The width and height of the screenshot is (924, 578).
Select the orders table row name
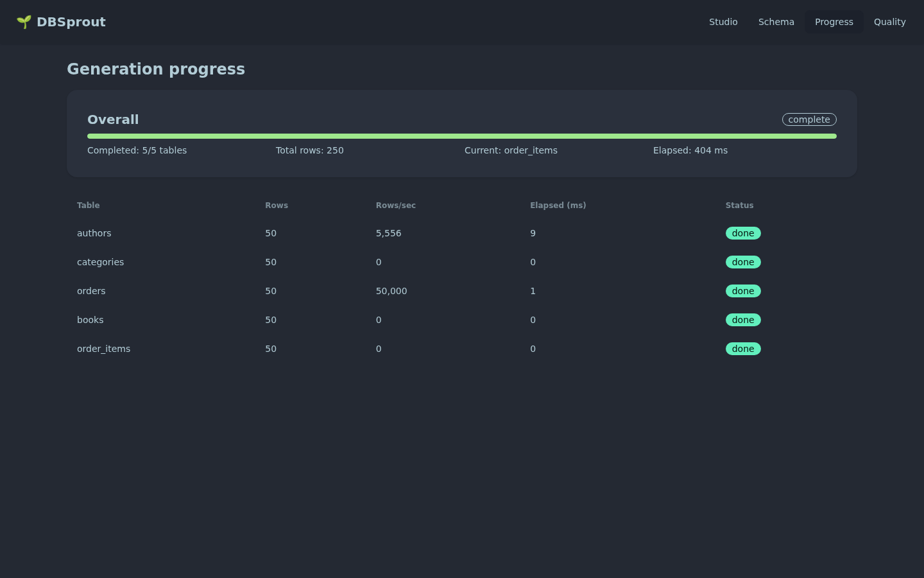coord(91,291)
